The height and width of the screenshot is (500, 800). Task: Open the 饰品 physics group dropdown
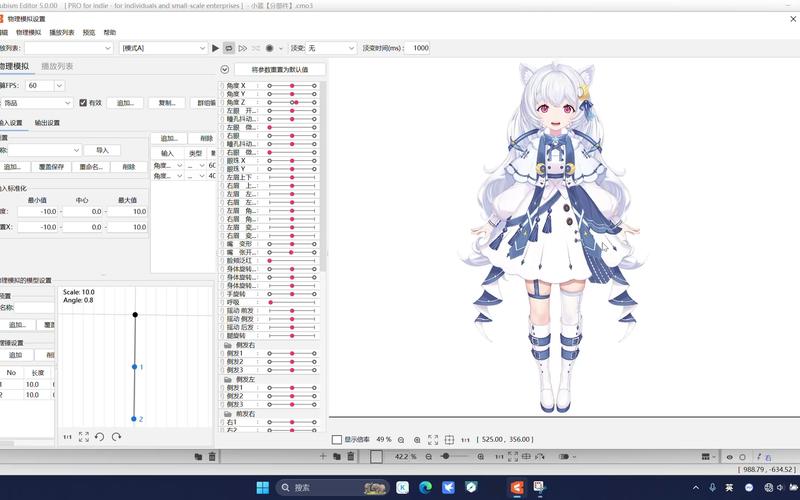37,103
